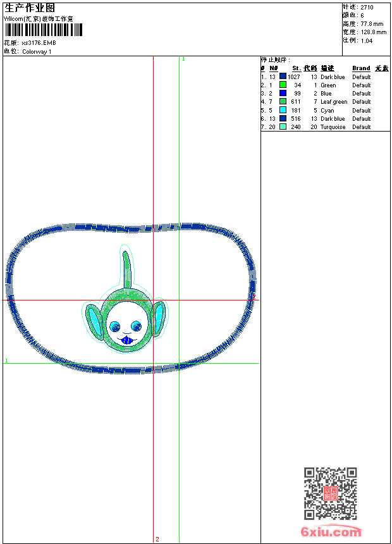Click the 'Brand' column header
The image size is (392, 544).
(x=361, y=68)
